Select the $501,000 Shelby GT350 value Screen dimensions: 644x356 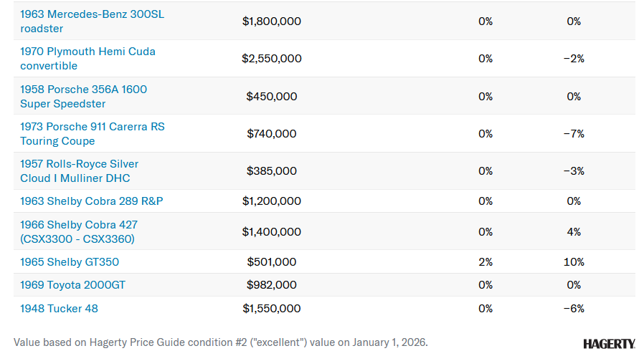pyautogui.click(x=271, y=262)
